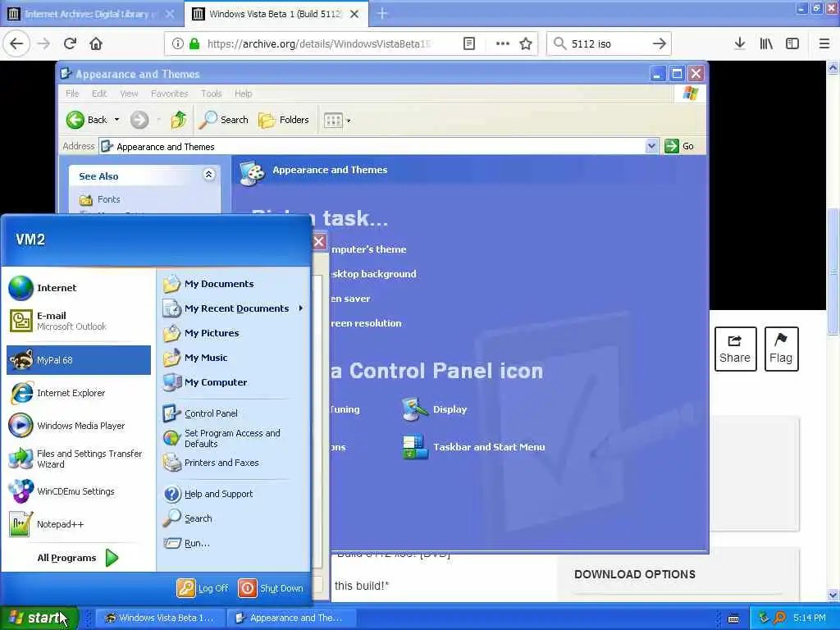Open Views dropdown in Explorer toolbar

pyautogui.click(x=337, y=121)
